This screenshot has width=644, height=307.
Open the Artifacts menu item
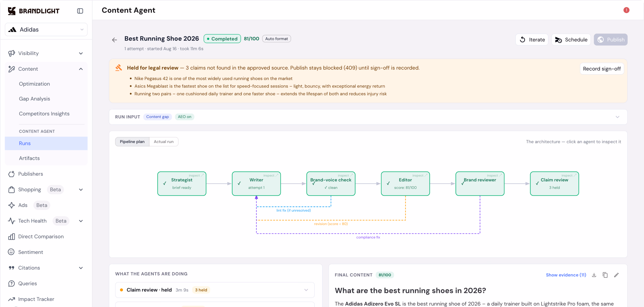click(x=46, y=158)
